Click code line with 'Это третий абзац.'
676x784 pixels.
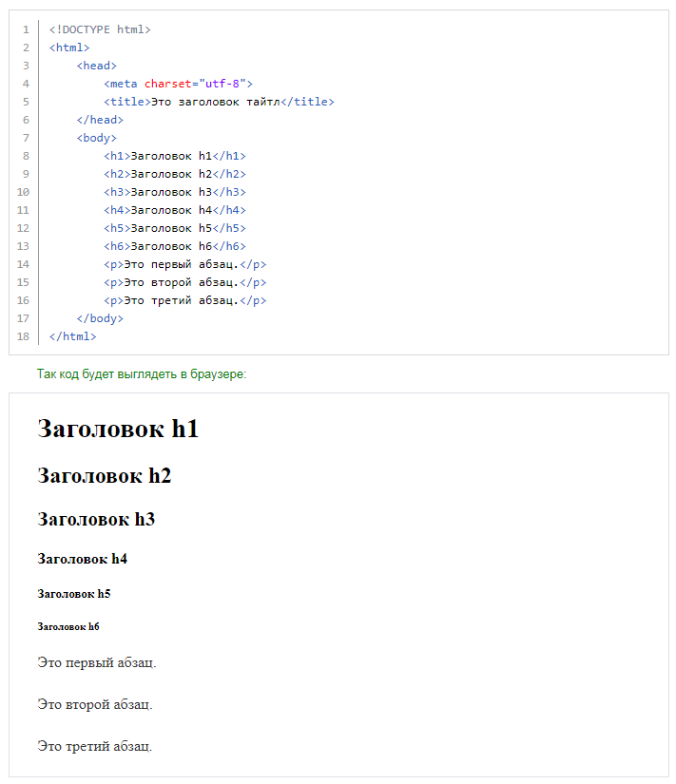[x=184, y=300]
